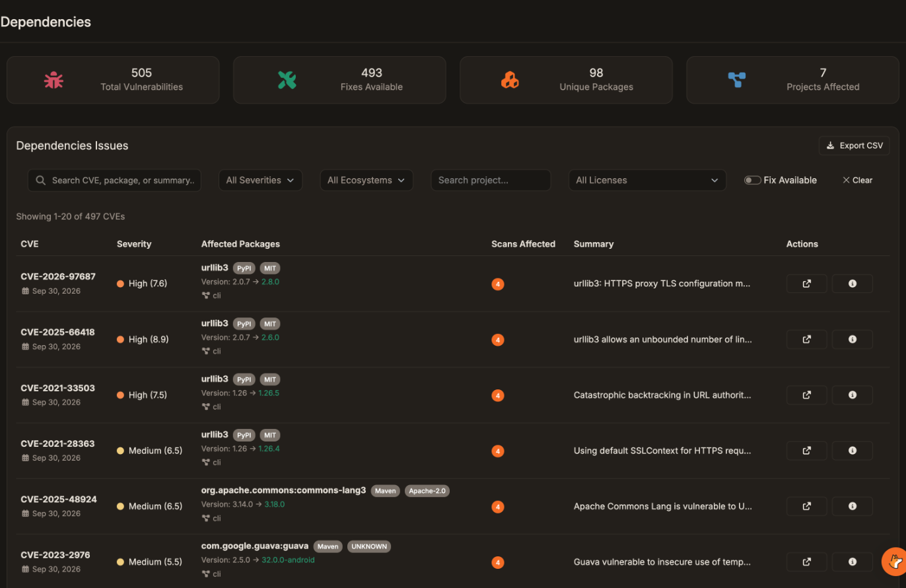Click summary 'Guava vulnerable to insecure use of temp...'
Viewport: 906px width, 588px height.
tap(662, 562)
